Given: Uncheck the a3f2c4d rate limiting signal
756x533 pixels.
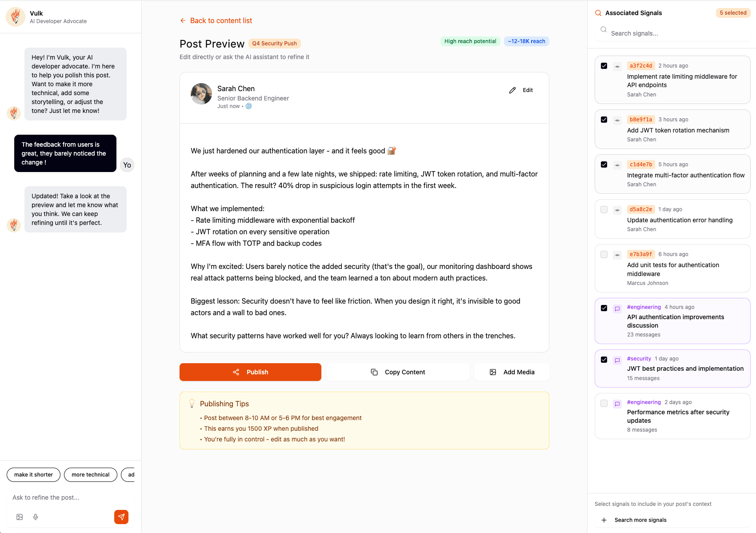Looking at the screenshot, I should [604, 65].
